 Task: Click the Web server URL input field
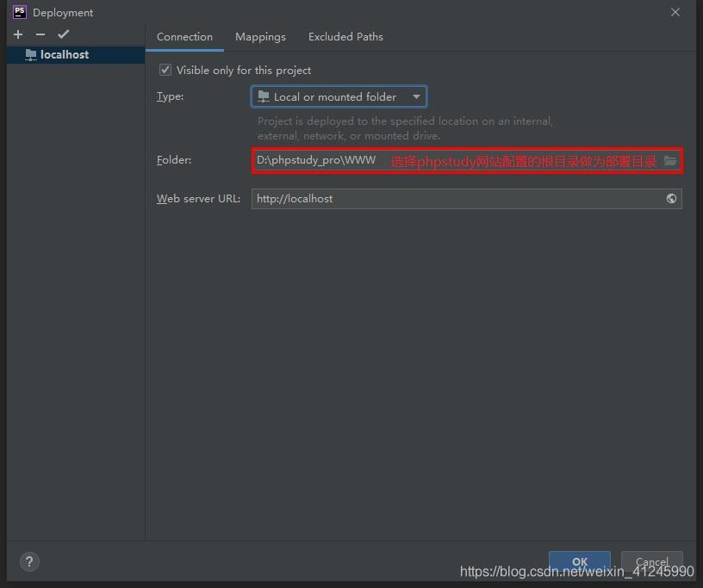coord(457,199)
